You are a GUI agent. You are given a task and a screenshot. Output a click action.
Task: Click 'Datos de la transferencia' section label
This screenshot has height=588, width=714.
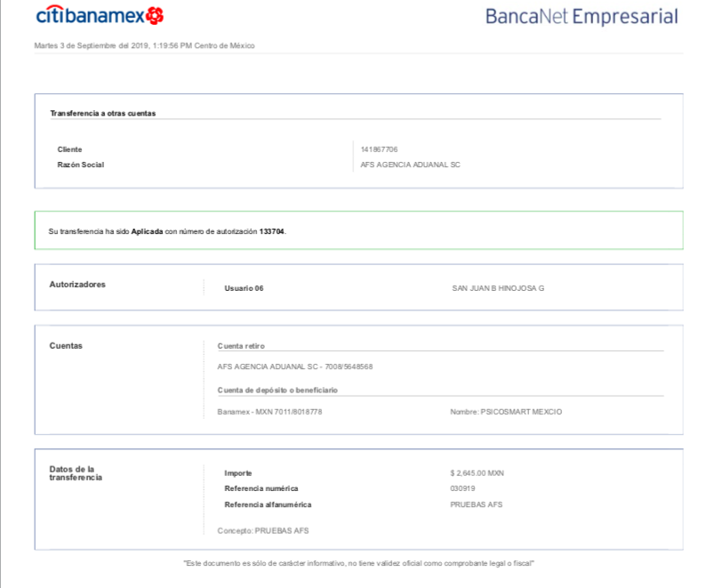(76, 473)
